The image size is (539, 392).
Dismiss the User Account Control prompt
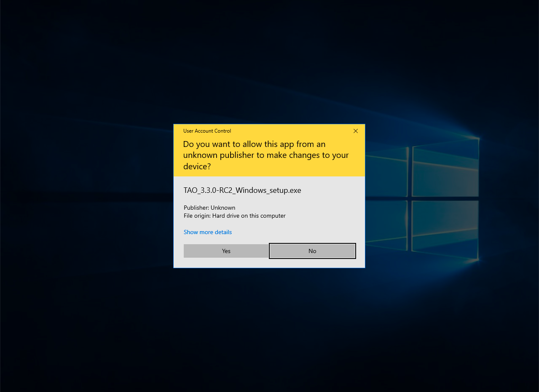point(355,131)
